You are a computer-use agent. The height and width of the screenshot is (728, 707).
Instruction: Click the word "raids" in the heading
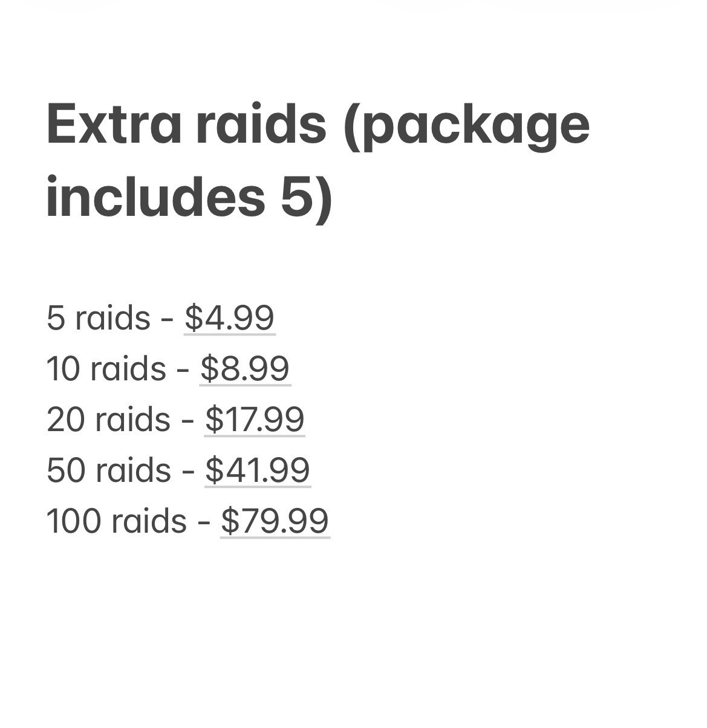coord(261,124)
